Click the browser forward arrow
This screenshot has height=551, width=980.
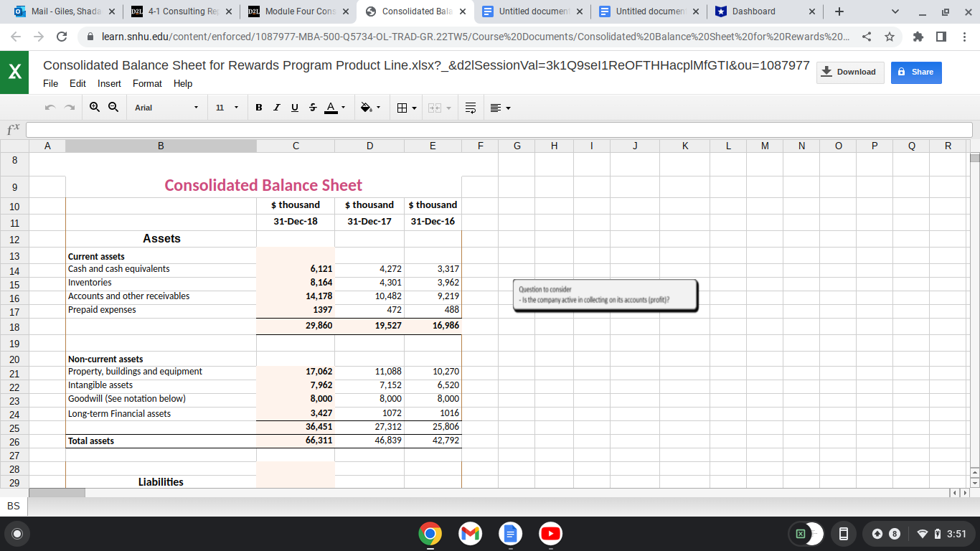point(39,37)
